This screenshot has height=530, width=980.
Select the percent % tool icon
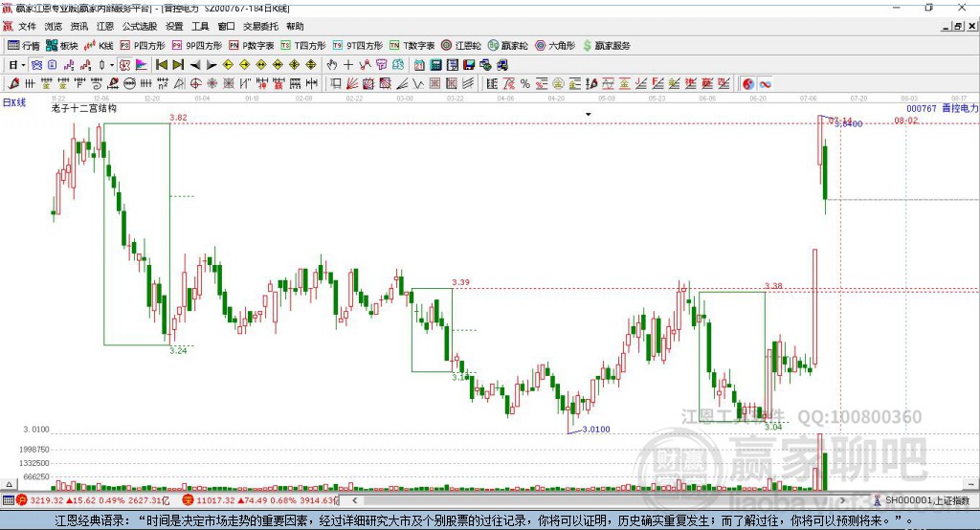tap(525, 84)
